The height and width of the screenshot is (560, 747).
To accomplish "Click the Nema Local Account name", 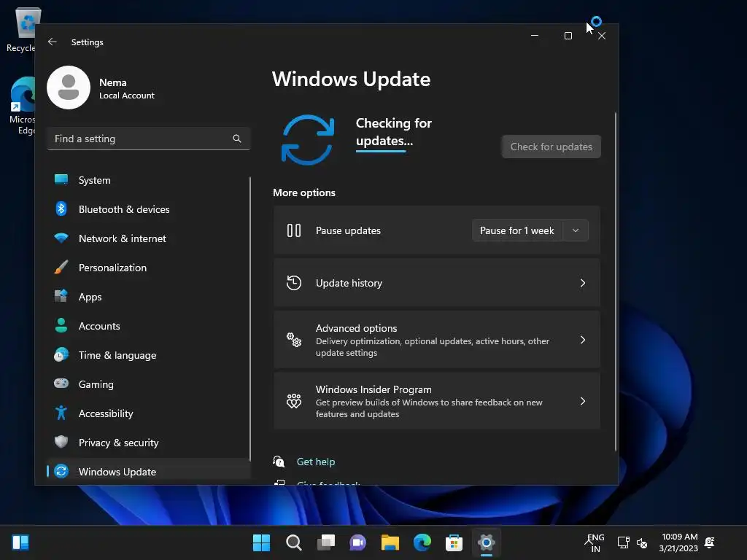I will pyautogui.click(x=127, y=88).
